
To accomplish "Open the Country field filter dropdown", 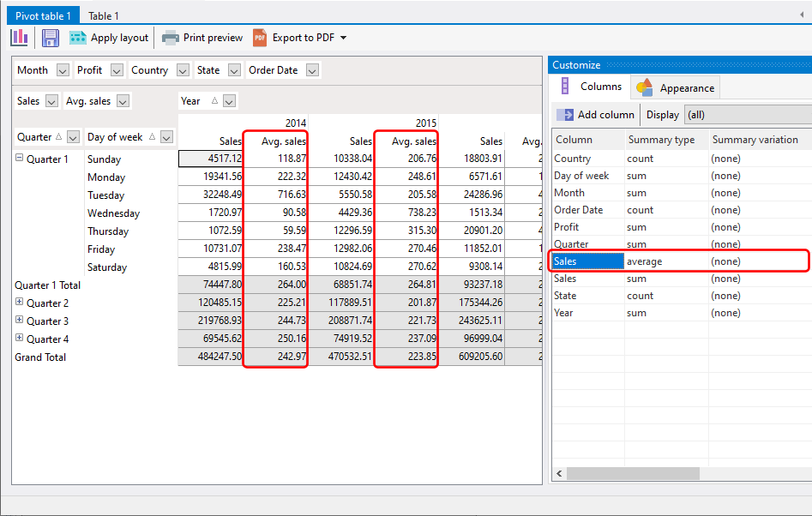I will [x=183, y=70].
